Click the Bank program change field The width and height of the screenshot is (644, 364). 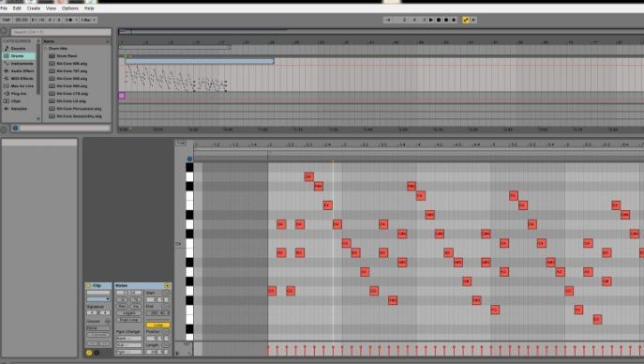click(x=129, y=339)
